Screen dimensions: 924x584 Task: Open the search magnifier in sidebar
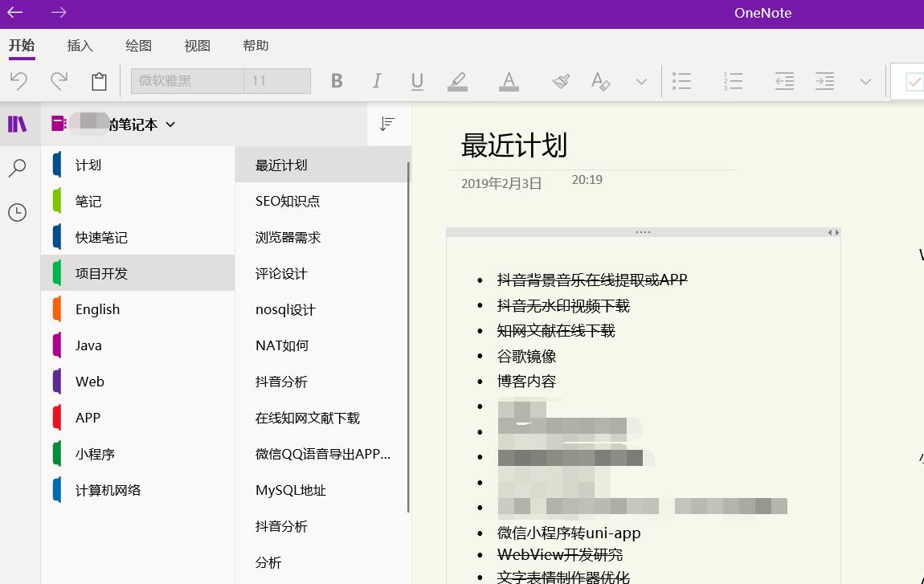(17, 168)
